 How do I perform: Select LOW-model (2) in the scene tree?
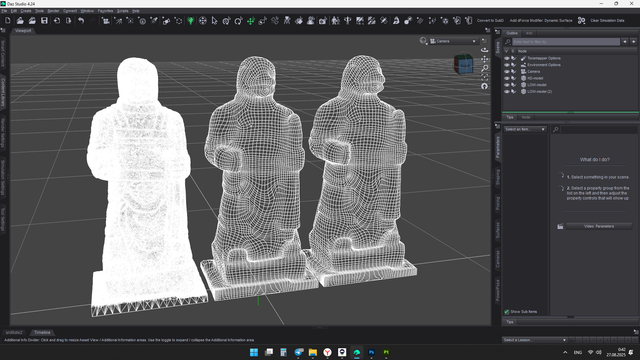[x=539, y=91]
